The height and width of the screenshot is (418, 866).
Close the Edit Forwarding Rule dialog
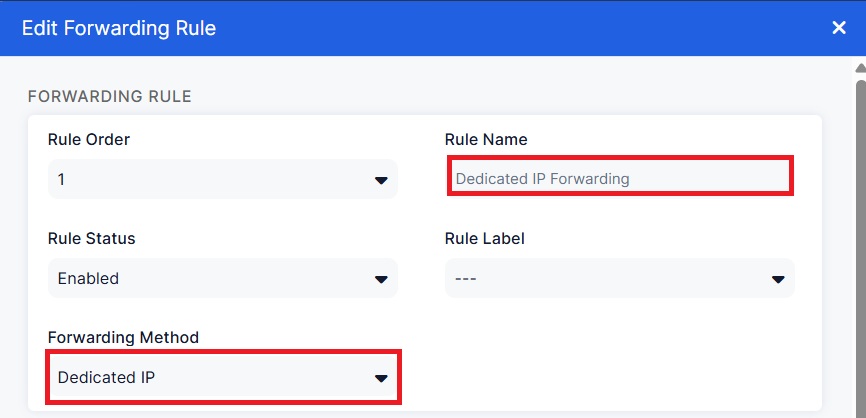tap(839, 28)
